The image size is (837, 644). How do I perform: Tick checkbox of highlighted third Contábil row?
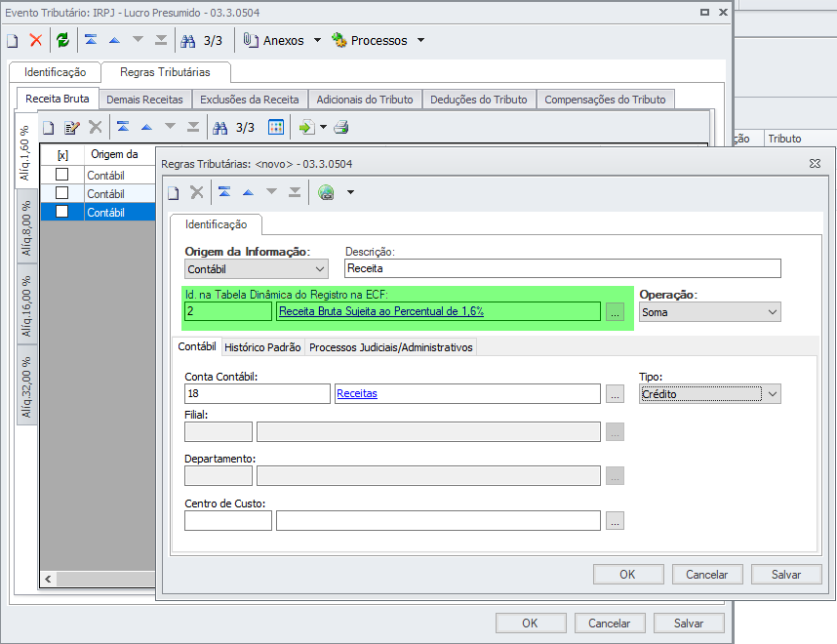(x=61, y=212)
